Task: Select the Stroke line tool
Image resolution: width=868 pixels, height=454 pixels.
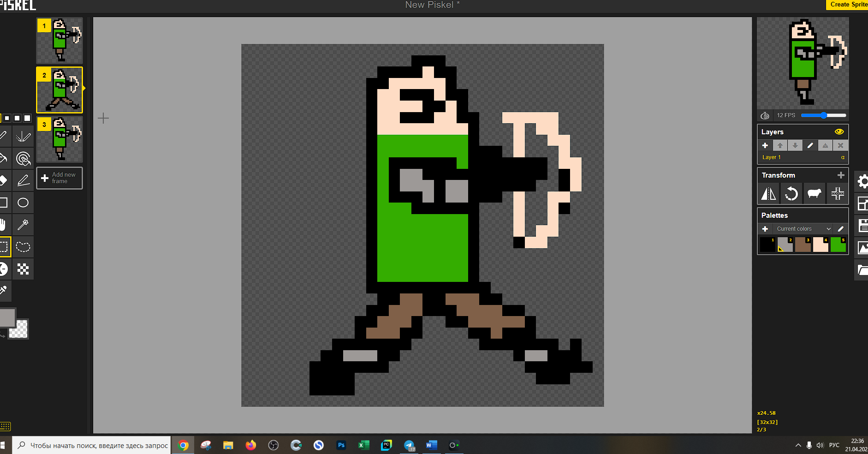Action: click(x=23, y=180)
